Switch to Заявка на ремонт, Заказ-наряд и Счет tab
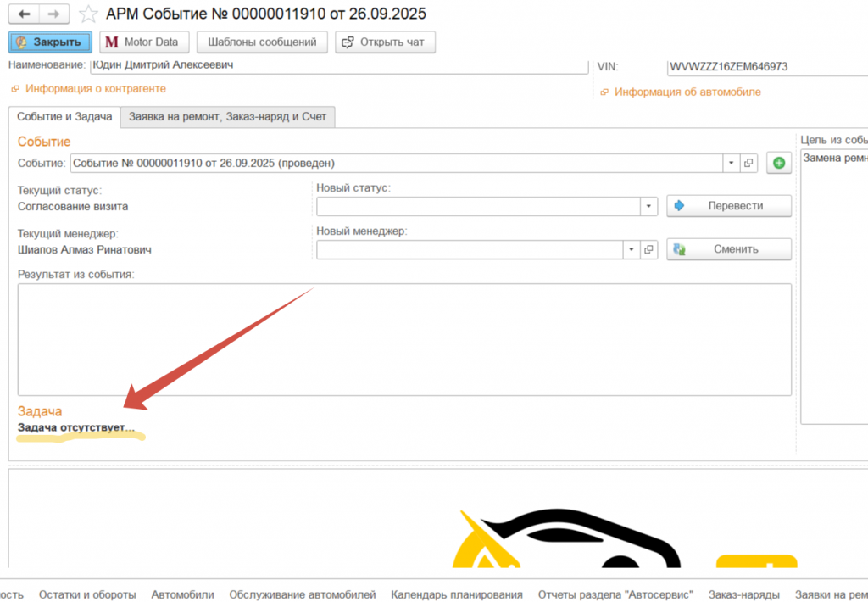 click(x=227, y=117)
